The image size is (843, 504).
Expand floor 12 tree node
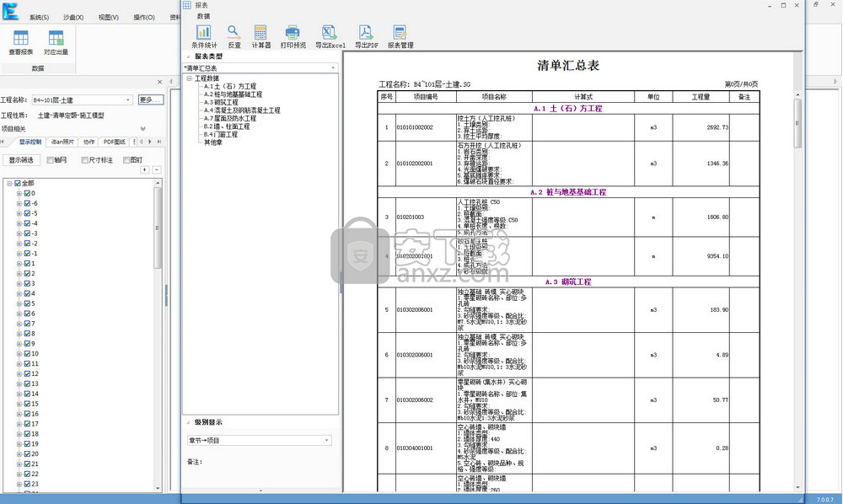19,374
